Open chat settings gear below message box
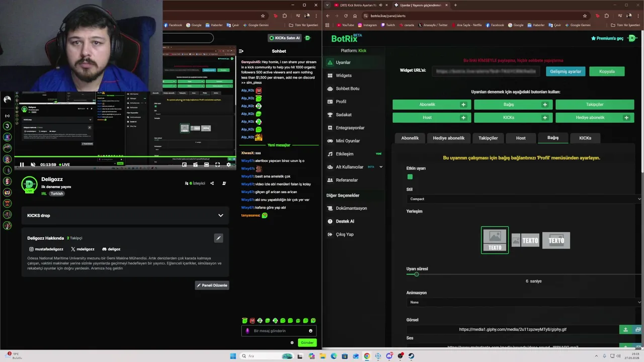This screenshot has width=644, height=362. click(292, 343)
